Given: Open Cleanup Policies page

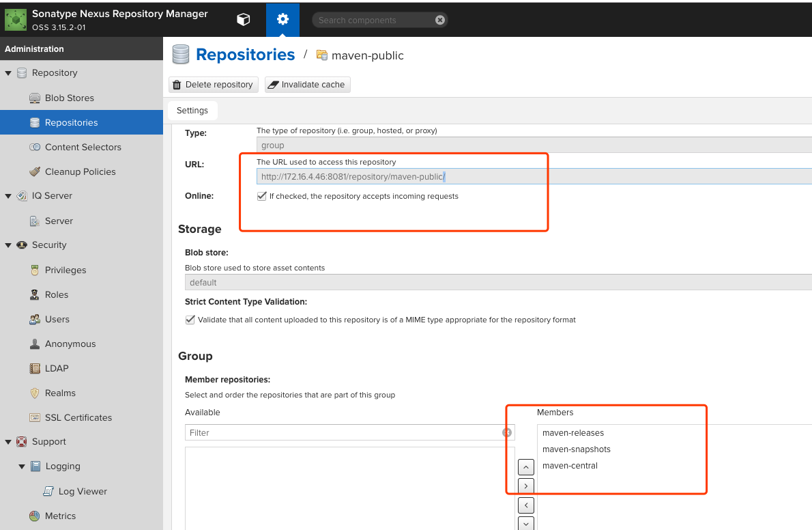Looking at the screenshot, I should click(81, 171).
